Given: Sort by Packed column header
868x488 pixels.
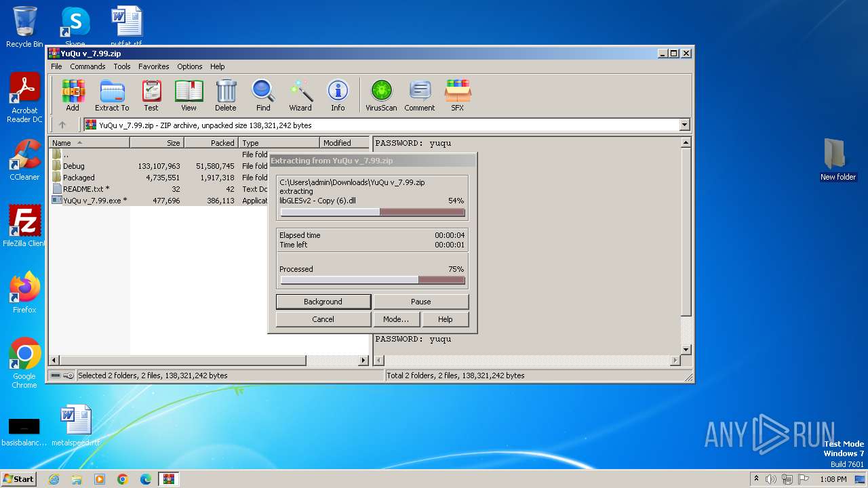Looking at the screenshot, I should pos(211,143).
